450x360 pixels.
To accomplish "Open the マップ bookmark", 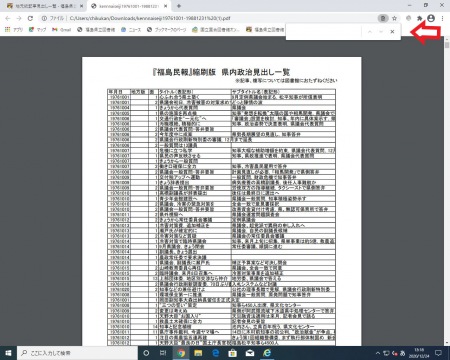I will (x=37, y=30).
